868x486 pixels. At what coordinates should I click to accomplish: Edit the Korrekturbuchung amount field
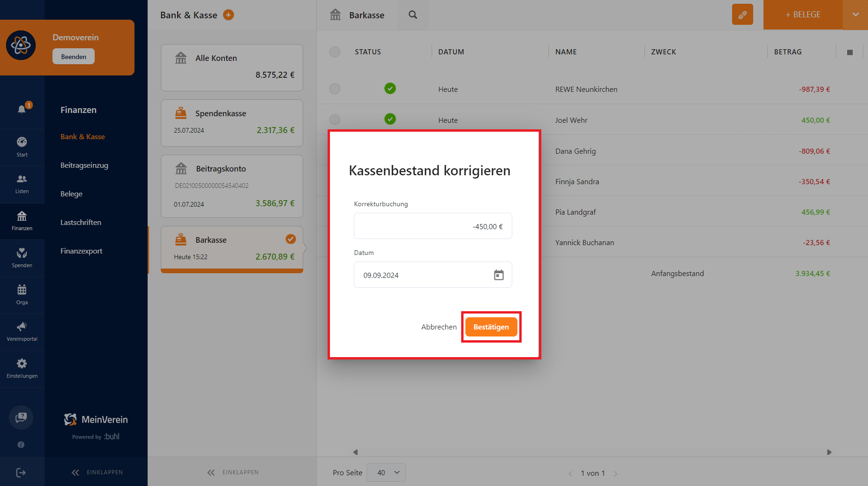point(433,226)
